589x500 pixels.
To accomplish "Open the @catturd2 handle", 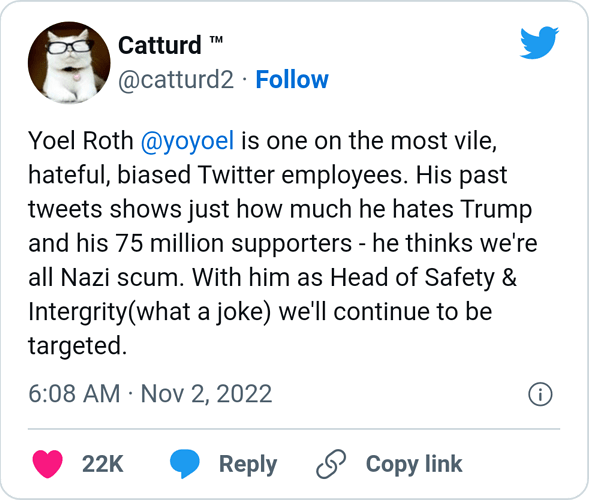I will tap(176, 80).
